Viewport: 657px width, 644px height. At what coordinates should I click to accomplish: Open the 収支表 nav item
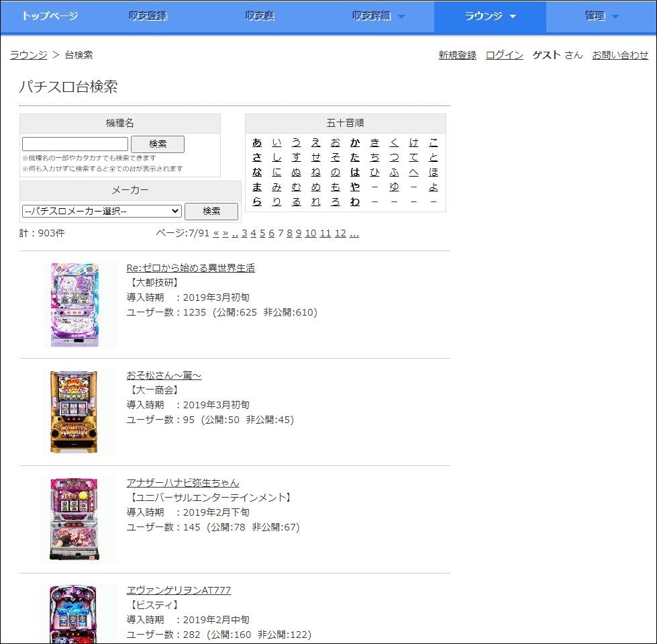point(260,16)
